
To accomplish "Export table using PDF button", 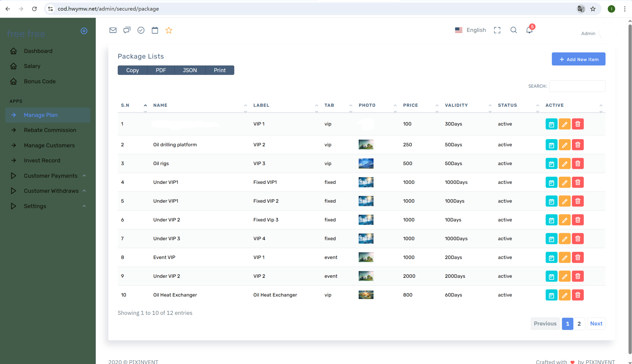I will (x=161, y=70).
